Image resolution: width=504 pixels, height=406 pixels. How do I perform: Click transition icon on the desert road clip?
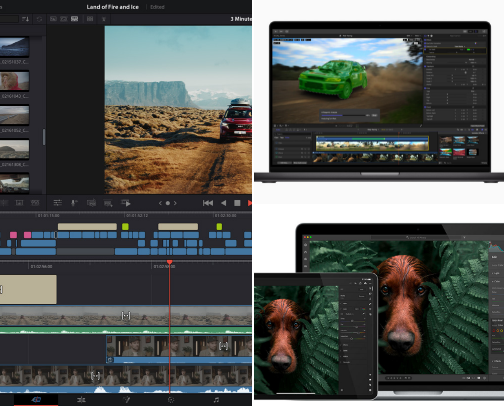[126, 315]
